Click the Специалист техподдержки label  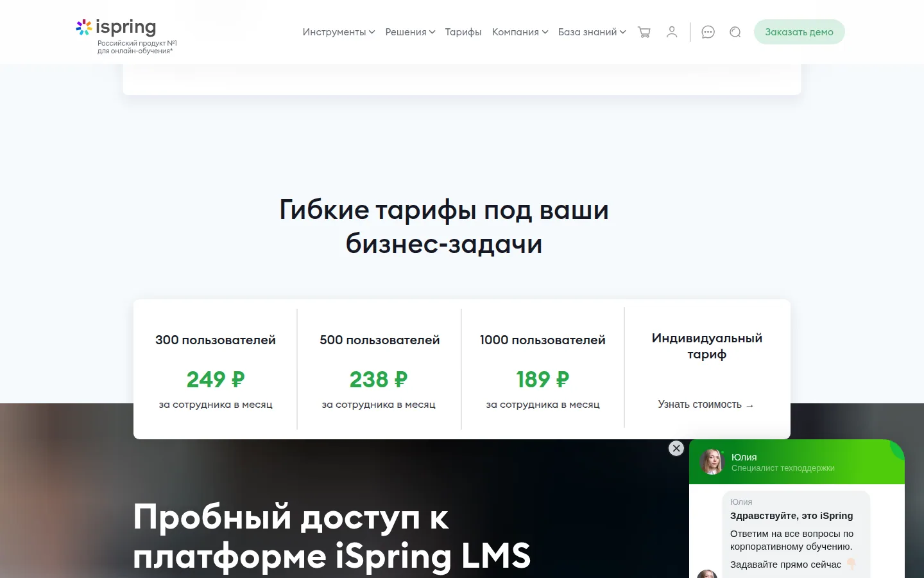(783, 468)
